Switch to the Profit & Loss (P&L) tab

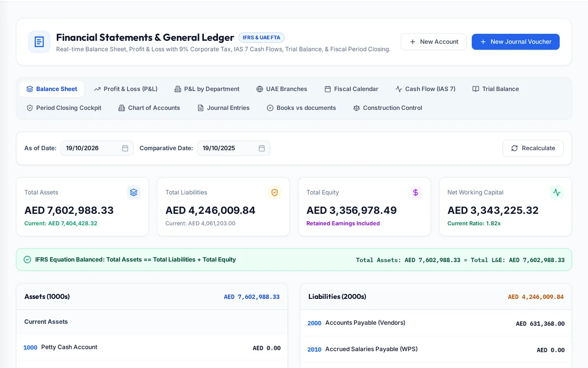pos(126,89)
